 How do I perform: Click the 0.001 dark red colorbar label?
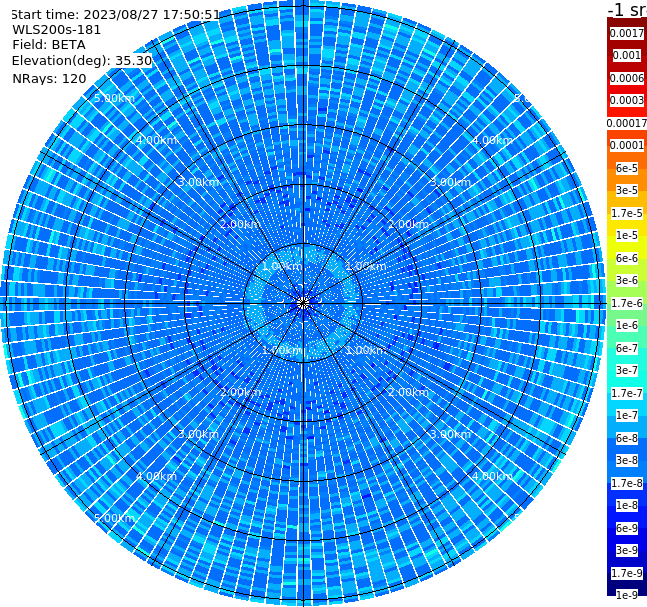click(x=627, y=55)
